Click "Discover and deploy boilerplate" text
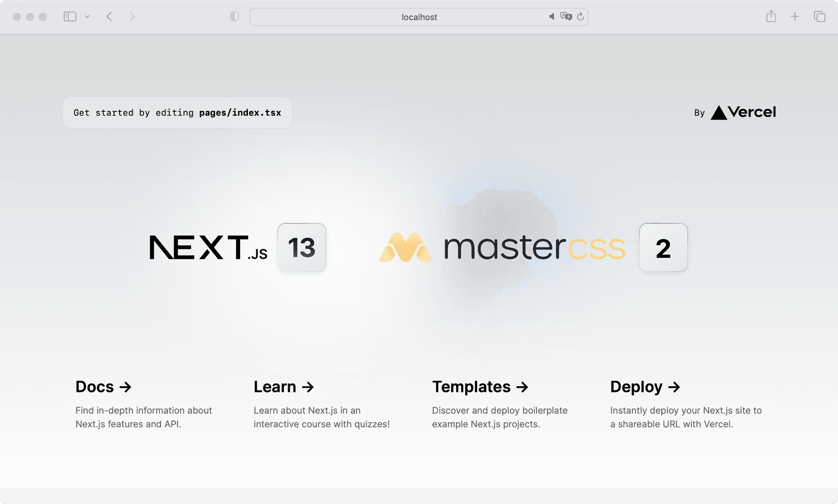Viewport: 838px width, 504px height. 500,410
